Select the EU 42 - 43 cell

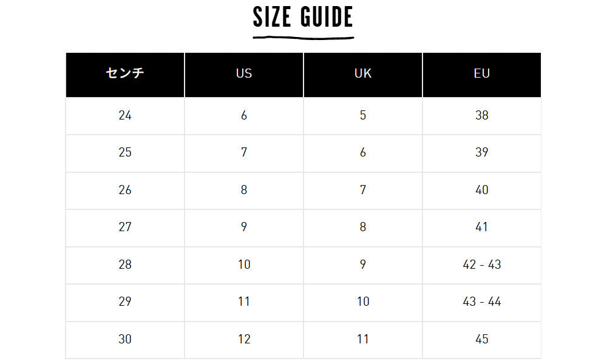coord(482,265)
